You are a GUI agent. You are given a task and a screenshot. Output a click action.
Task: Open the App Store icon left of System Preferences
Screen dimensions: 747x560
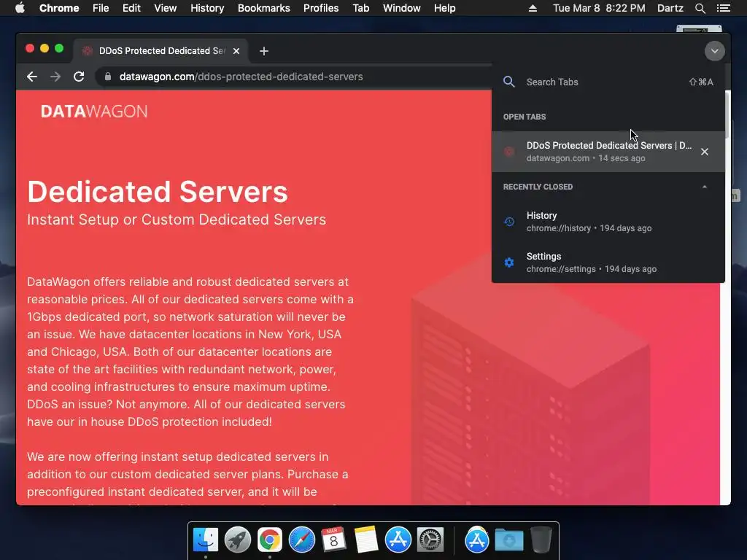[x=398, y=540]
